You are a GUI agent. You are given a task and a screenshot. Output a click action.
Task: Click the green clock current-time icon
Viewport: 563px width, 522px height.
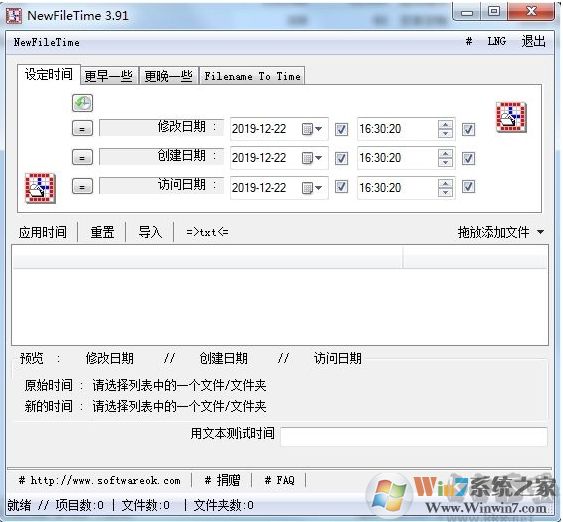tap(82, 103)
